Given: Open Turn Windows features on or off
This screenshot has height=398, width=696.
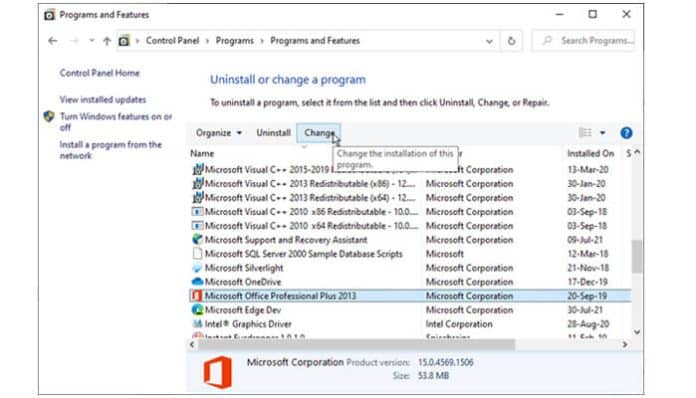Looking at the screenshot, I should pyautogui.click(x=116, y=122).
